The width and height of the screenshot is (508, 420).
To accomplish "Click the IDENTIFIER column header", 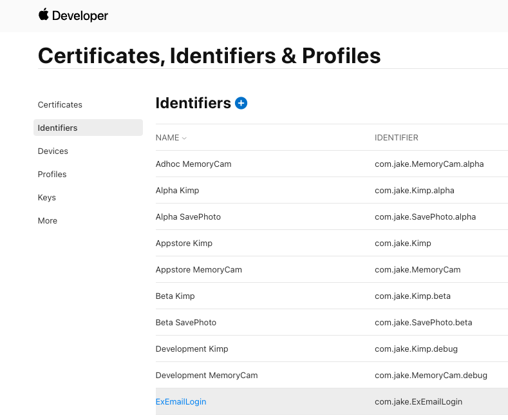I will [x=397, y=138].
